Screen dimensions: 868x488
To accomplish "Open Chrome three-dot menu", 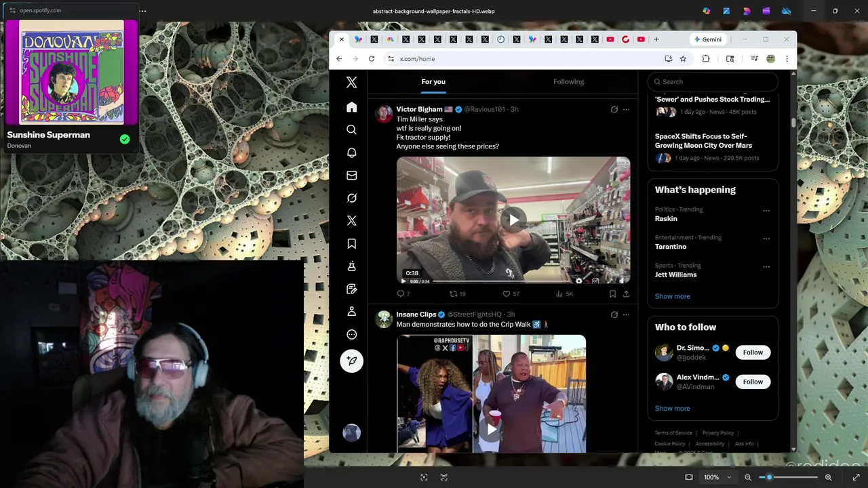I will click(787, 59).
